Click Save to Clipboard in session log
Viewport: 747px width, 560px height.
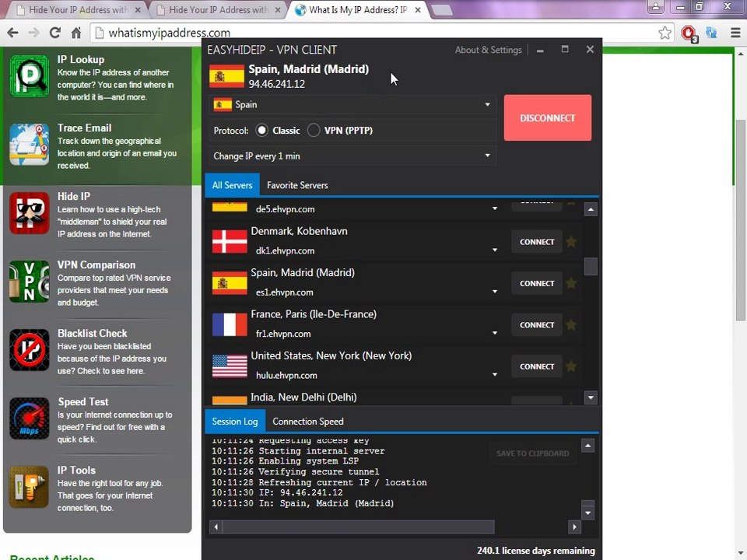(532, 453)
